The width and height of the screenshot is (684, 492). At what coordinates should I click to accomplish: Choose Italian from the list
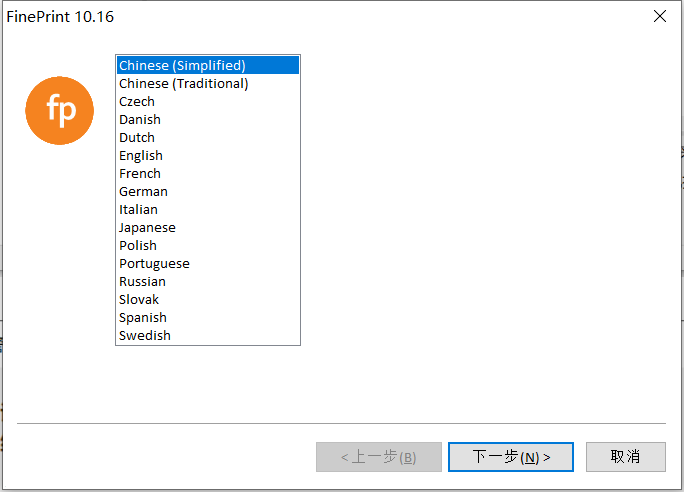click(x=208, y=209)
